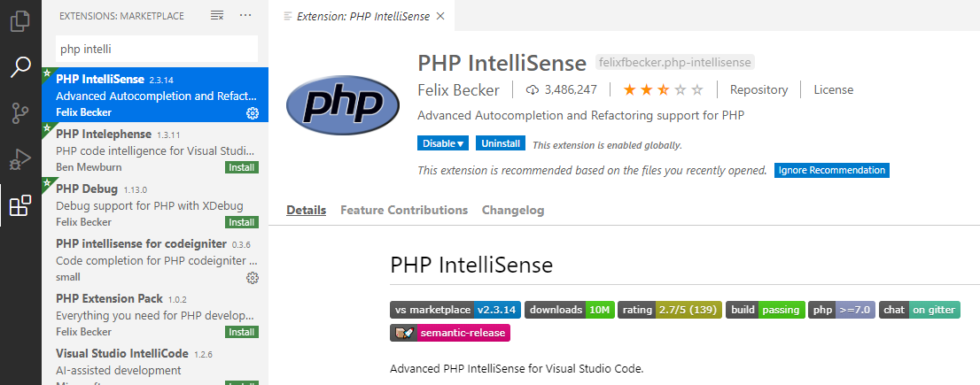Image resolution: width=980 pixels, height=385 pixels.
Task: Open gear menu for PHP intellisense for codeigniter
Action: pos(253,278)
